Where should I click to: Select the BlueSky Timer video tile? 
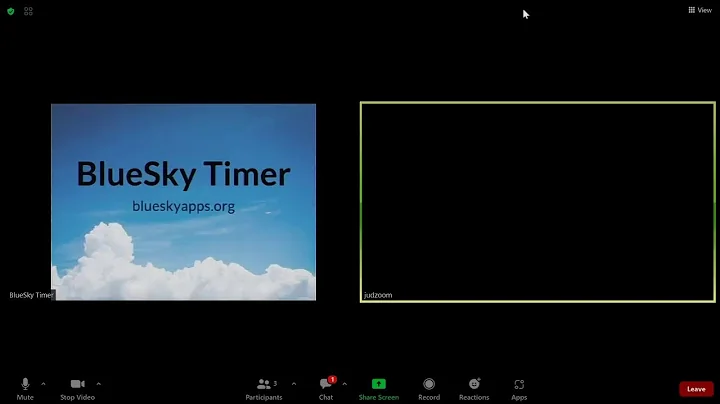[x=184, y=202]
